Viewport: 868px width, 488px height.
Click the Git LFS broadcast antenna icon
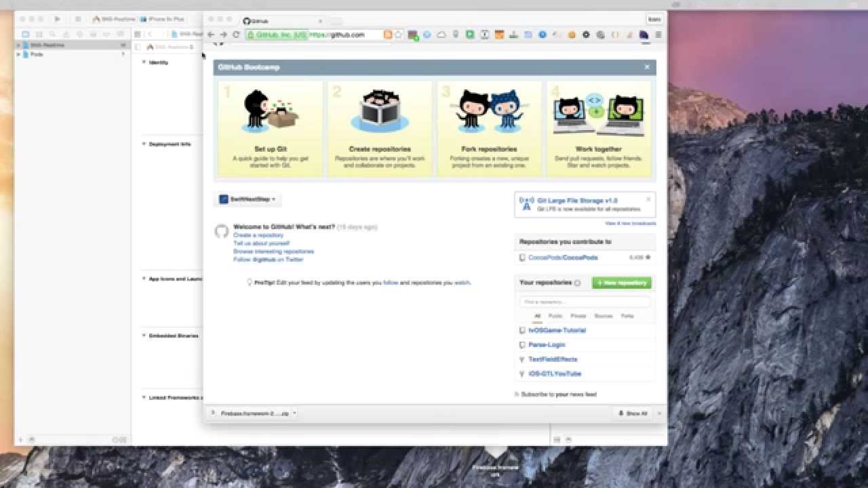coord(526,203)
